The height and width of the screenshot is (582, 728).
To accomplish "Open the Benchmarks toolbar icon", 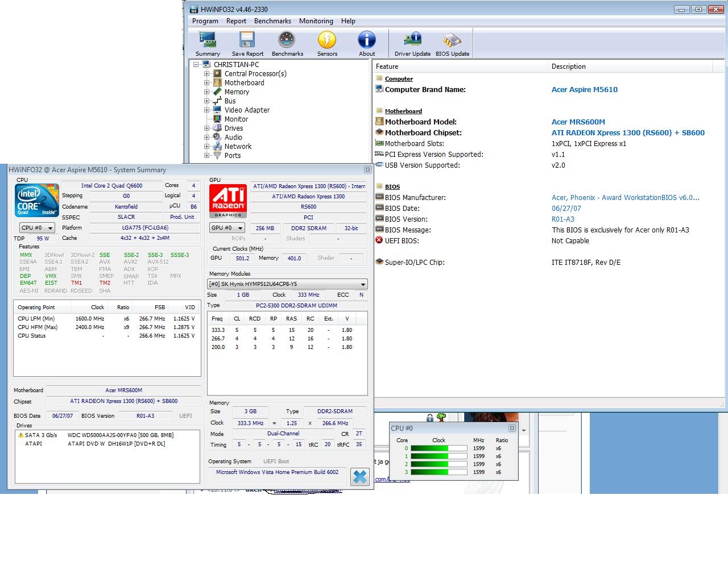I will tap(287, 44).
